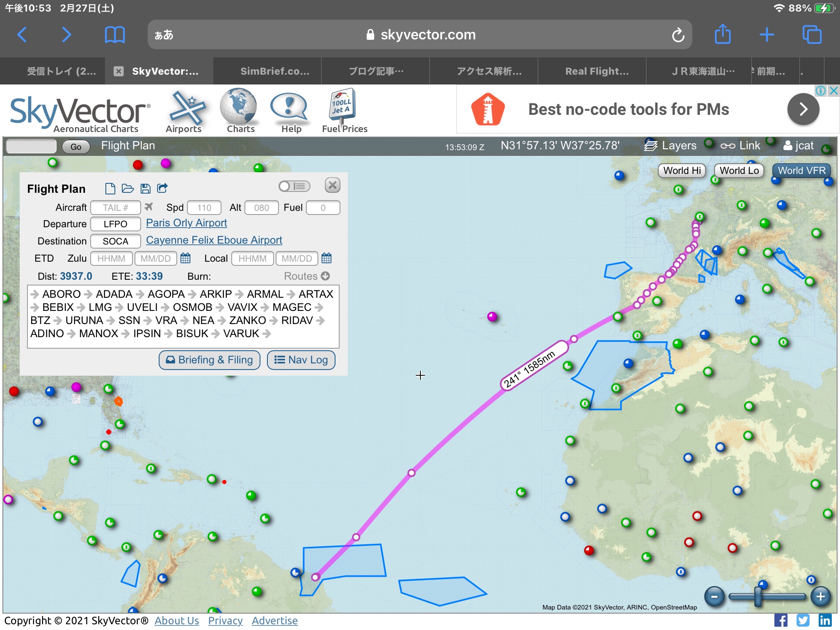Open the Paris Orly Airport link
Viewport: 840px width, 630px height.
pyautogui.click(x=186, y=223)
